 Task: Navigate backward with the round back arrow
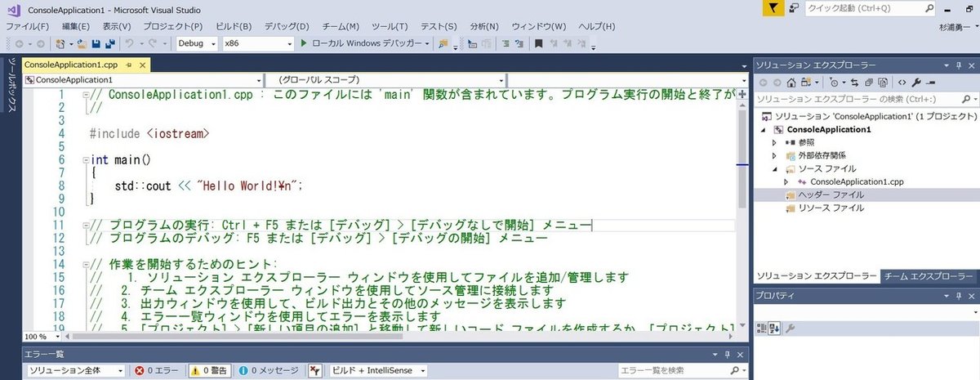(x=19, y=43)
